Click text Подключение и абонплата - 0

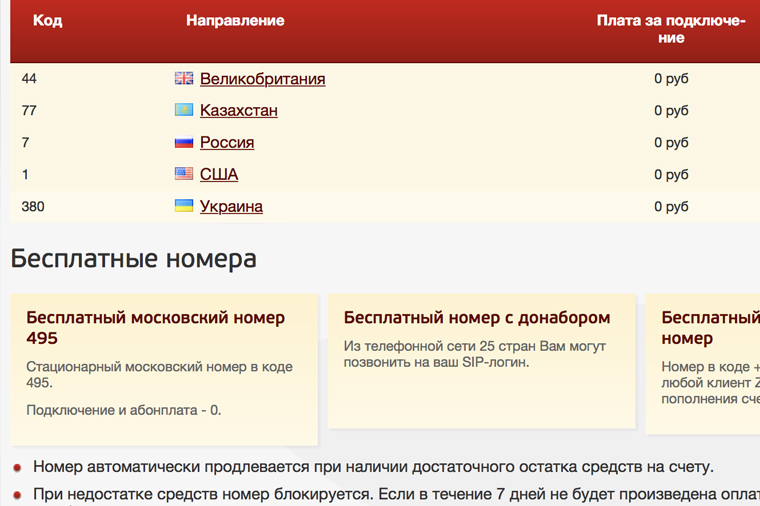pyautogui.click(x=124, y=410)
